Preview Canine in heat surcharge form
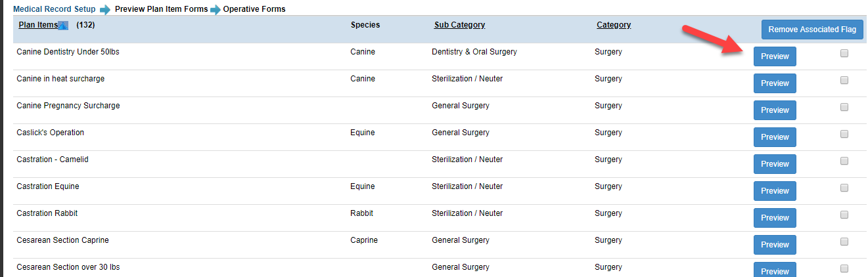The width and height of the screenshot is (868, 277). tap(775, 83)
